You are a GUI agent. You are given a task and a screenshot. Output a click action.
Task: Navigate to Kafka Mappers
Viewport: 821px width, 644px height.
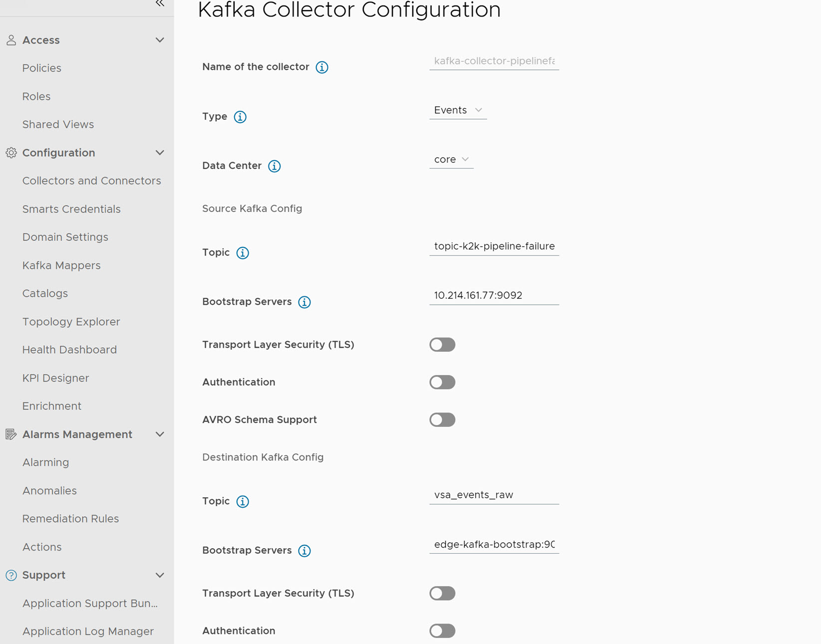[x=61, y=265]
